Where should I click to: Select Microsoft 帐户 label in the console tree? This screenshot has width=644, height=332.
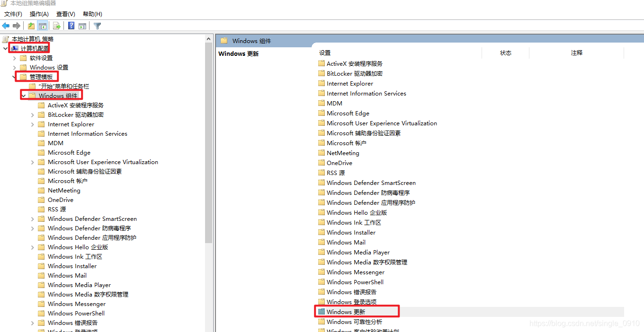coord(68,181)
